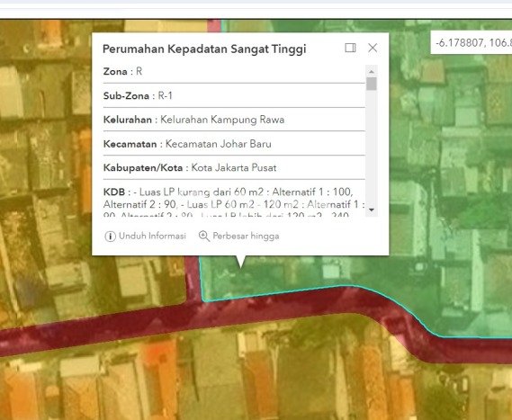Click the Unduh Informasi info icon
Screen dimensions: 512x420
(110, 237)
